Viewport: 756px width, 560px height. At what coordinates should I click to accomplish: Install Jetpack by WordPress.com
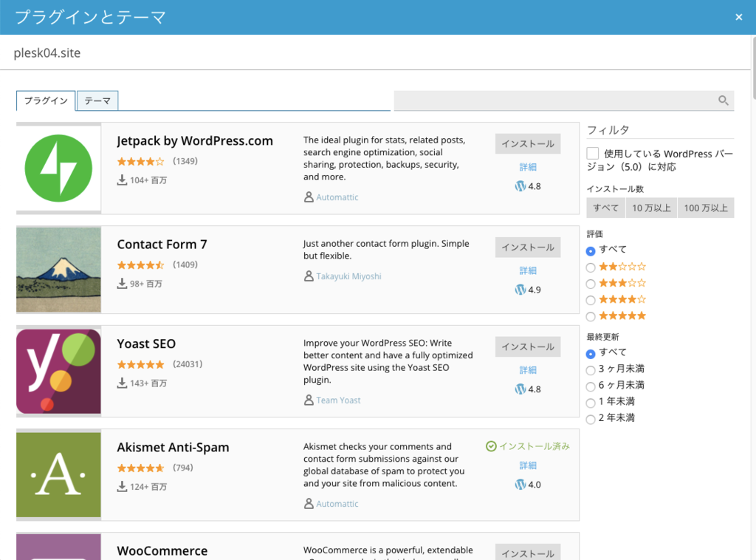(528, 144)
